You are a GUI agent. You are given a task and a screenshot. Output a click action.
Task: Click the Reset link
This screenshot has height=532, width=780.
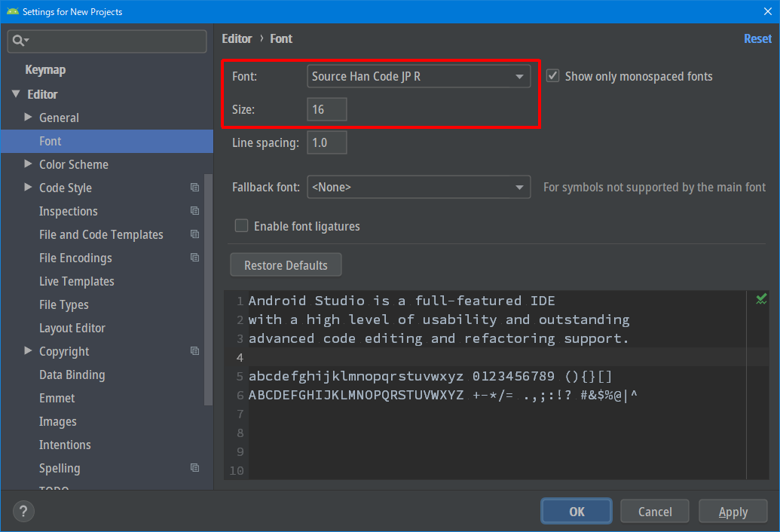pos(757,38)
